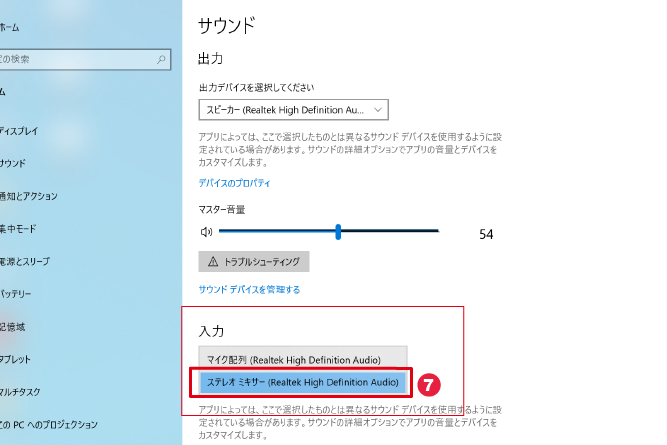Click the トラブルシューティング button

click(x=254, y=261)
